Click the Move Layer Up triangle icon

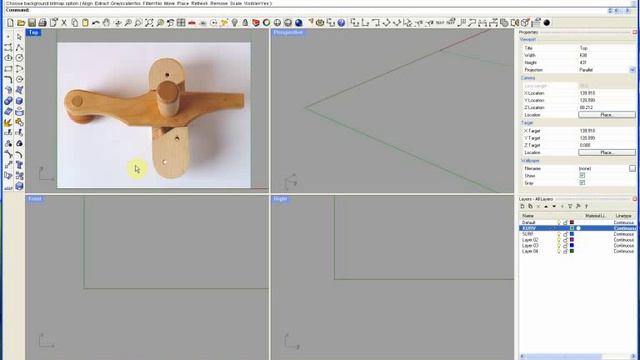[546, 207]
